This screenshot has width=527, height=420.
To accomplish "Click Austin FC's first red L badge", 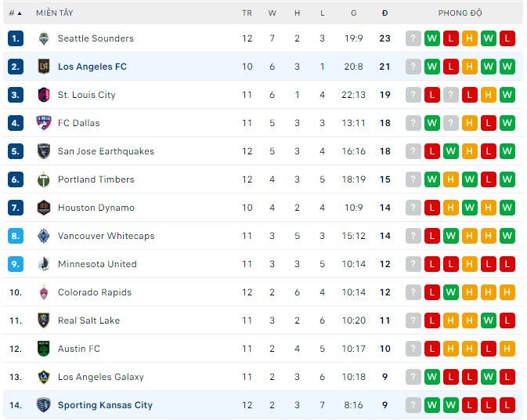I will coord(432,349).
